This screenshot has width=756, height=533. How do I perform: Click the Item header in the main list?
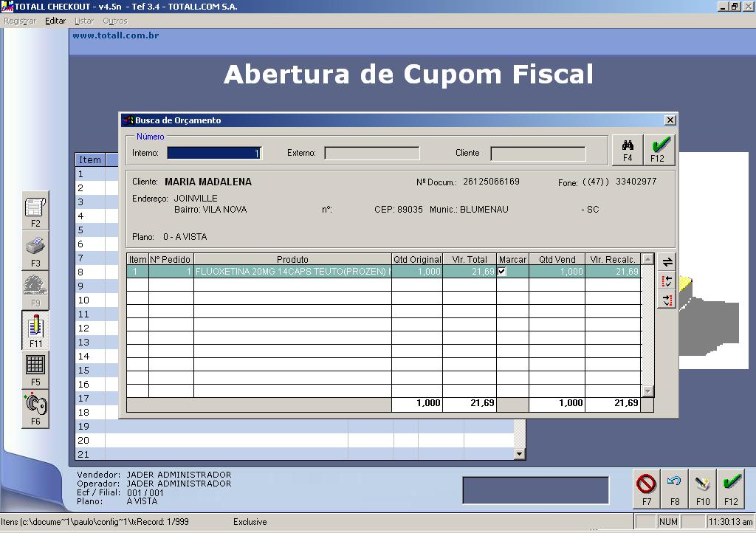tap(90, 160)
